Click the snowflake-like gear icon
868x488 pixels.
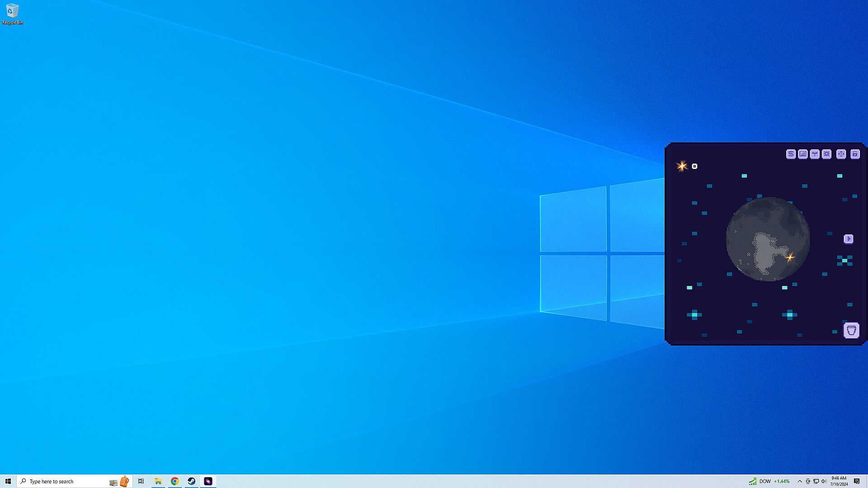click(x=826, y=154)
